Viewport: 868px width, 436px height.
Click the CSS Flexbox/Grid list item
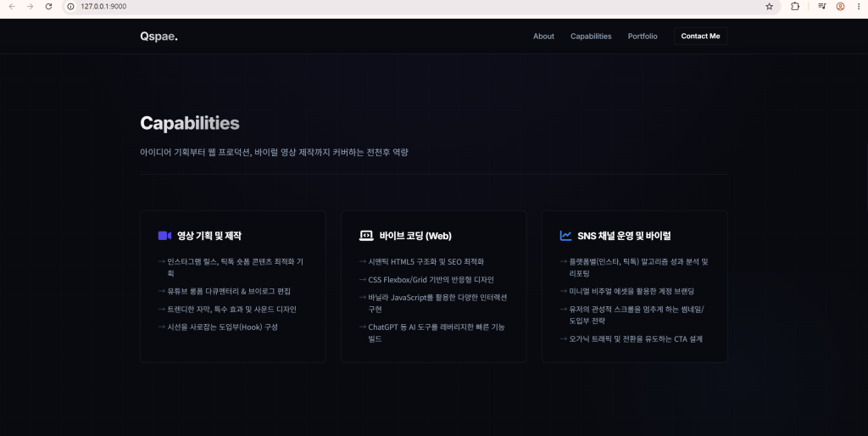click(x=427, y=280)
